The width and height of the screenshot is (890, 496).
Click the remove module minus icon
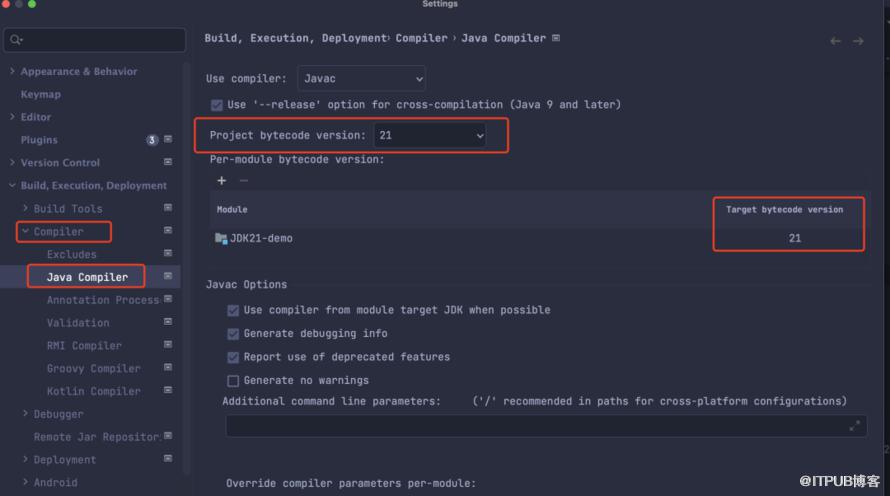point(244,180)
